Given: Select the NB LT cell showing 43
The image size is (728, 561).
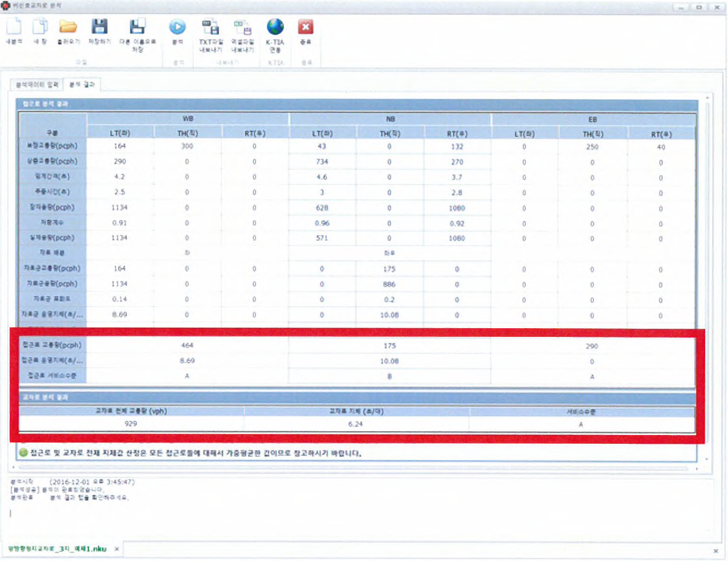Looking at the screenshot, I should 322,146.
